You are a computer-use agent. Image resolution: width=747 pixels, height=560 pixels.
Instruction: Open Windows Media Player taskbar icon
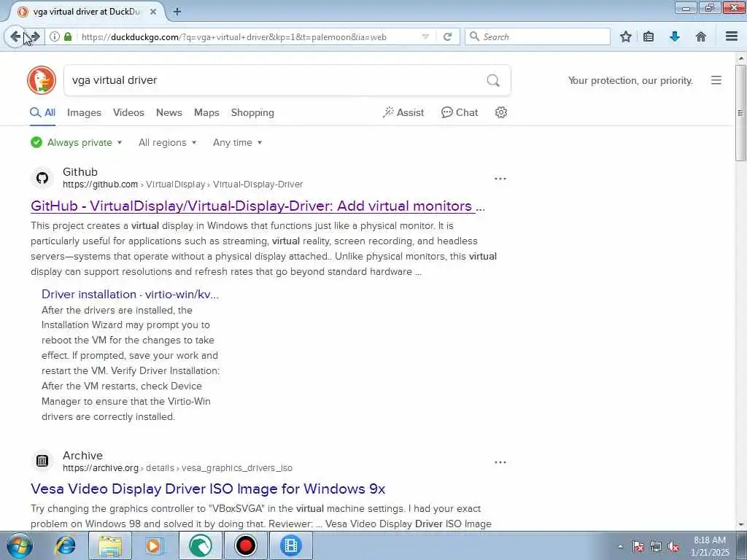pos(154,545)
